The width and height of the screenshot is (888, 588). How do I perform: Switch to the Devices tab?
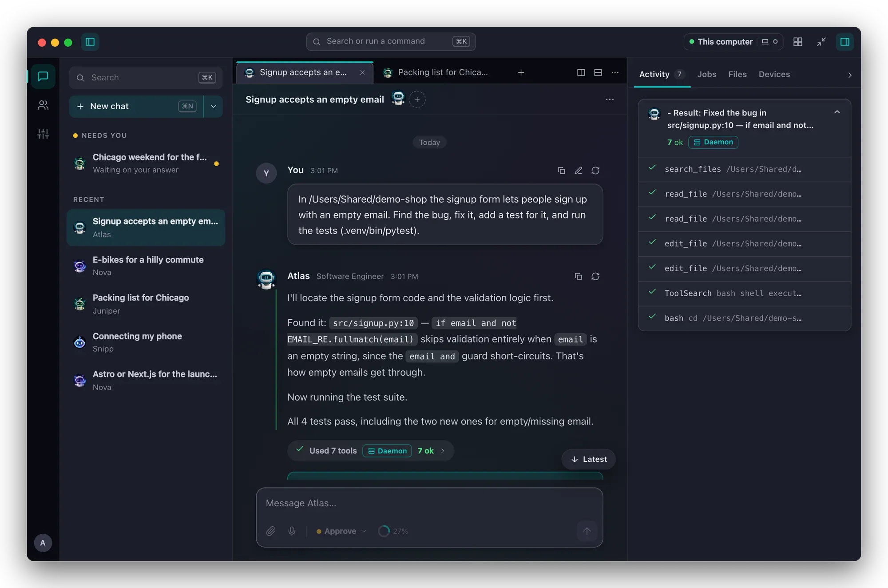point(774,74)
